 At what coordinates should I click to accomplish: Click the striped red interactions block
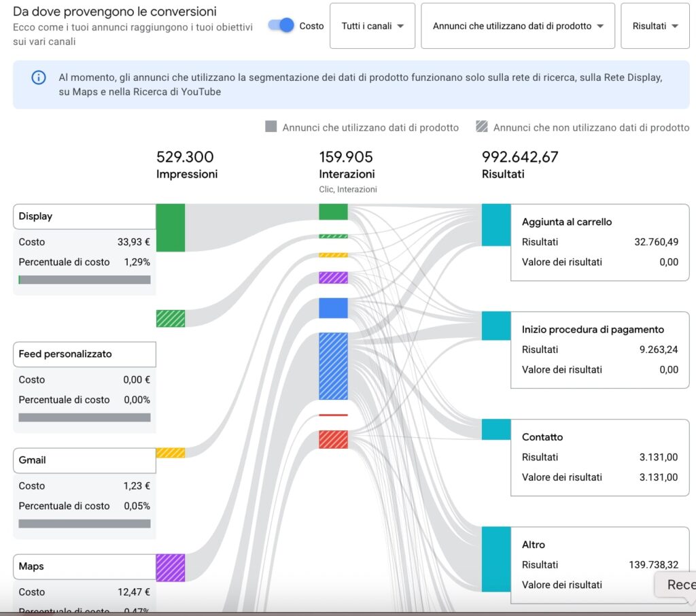[333, 439]
